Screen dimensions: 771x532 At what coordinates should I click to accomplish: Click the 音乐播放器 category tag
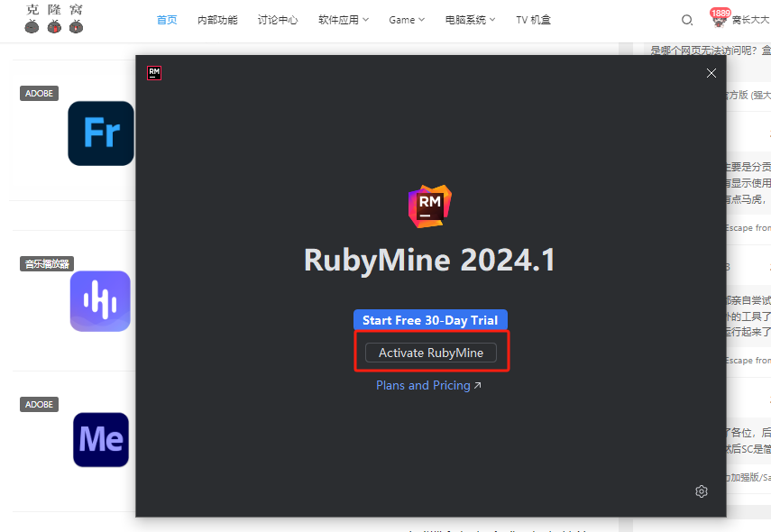(47, 264)
